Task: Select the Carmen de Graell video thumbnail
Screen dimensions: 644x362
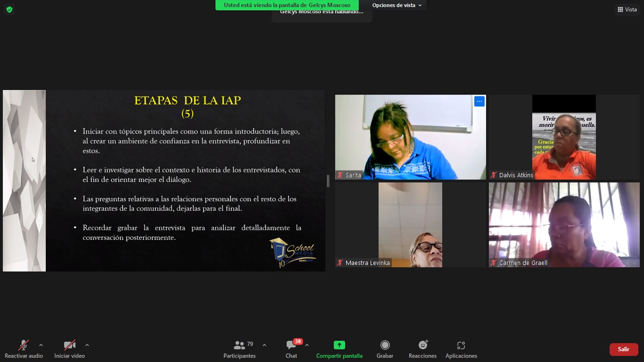Action: click(564, 225)
